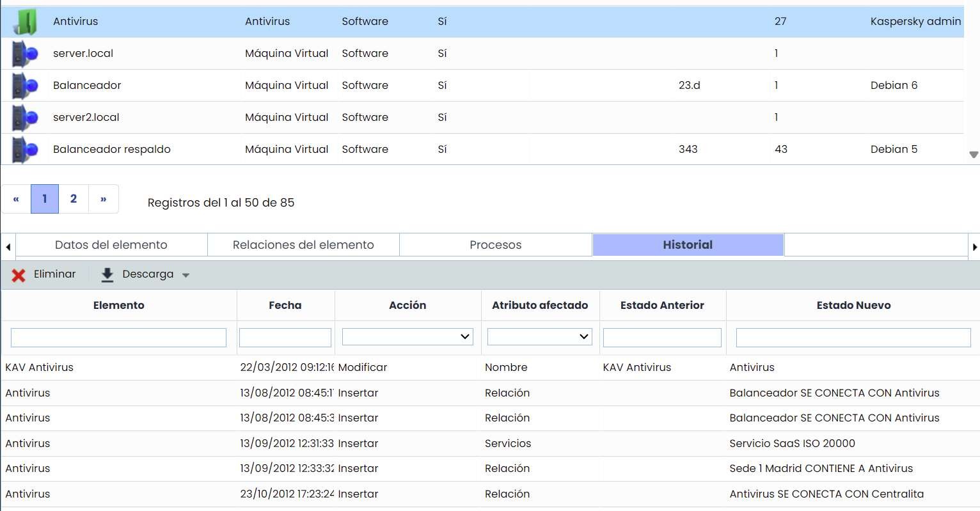Expand the Descarga options caret
980x511 pixels.
186,276
